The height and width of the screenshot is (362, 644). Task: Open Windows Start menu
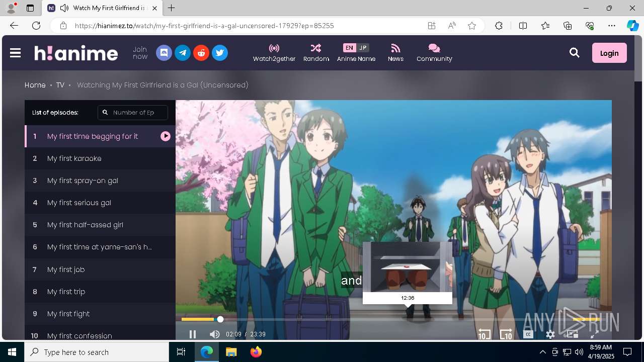[x=12, y=352]
